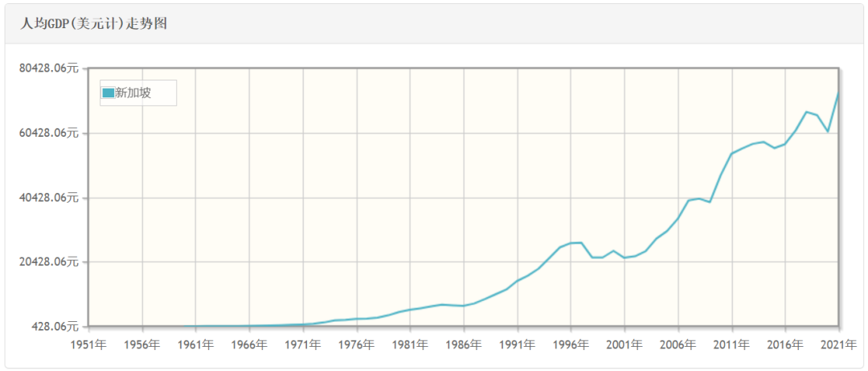
Task: Click the 1991年 x-axis label
Action: (x=518, y=345)
